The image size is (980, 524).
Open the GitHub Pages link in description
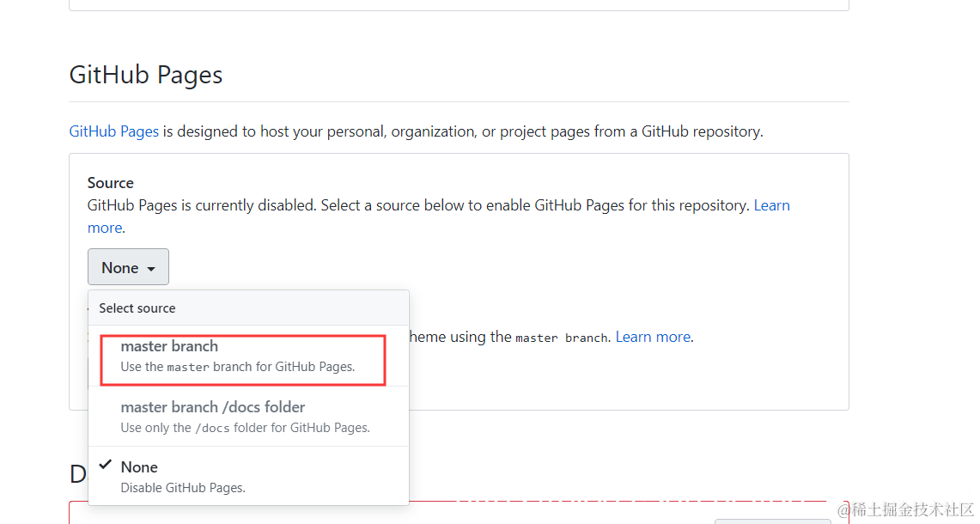(x=113, y=131)
